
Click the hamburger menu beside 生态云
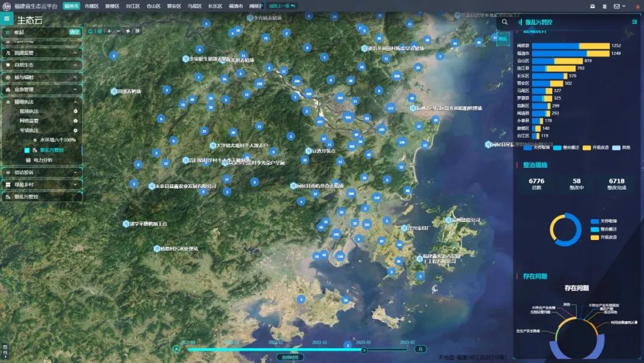click(7, 19)
